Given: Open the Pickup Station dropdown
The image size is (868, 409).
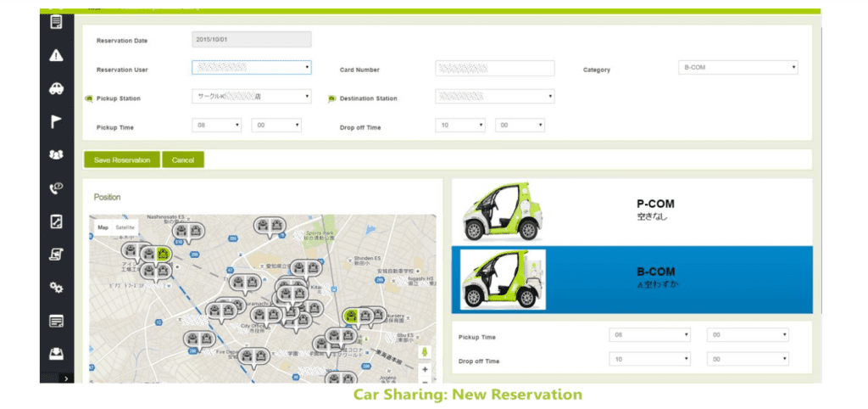Looking at the screenshot, I should click(x=251, y=97).
